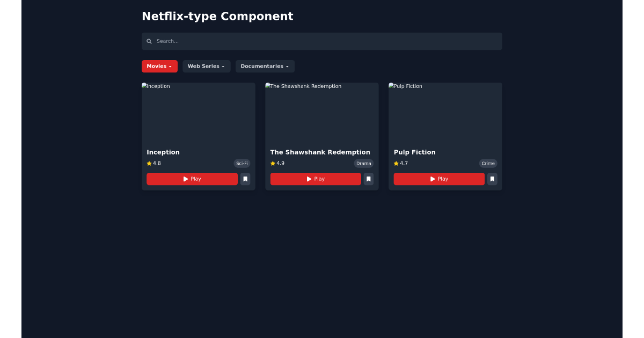Image resolution: width=644 pixels, height=338 pixels.
Task: Click inside the search field
Action: click(x=322, y=41)
